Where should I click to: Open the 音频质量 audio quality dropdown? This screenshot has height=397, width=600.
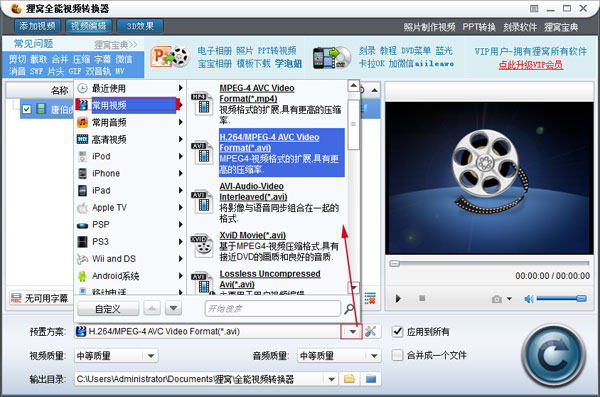(374, 356)
